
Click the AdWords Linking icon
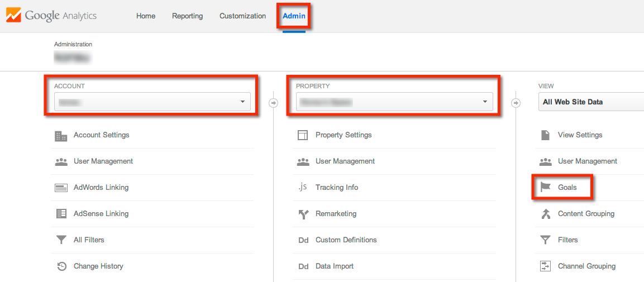(x=61, y=188)
